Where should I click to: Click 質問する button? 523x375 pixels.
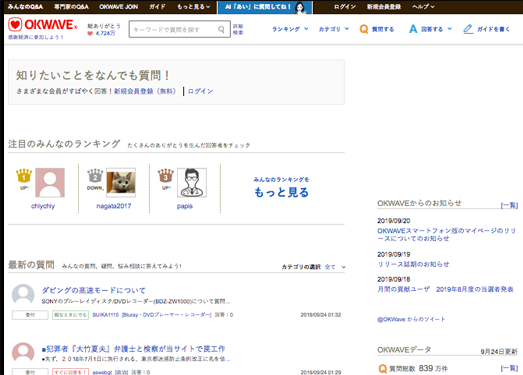click(x=377, y=29)
